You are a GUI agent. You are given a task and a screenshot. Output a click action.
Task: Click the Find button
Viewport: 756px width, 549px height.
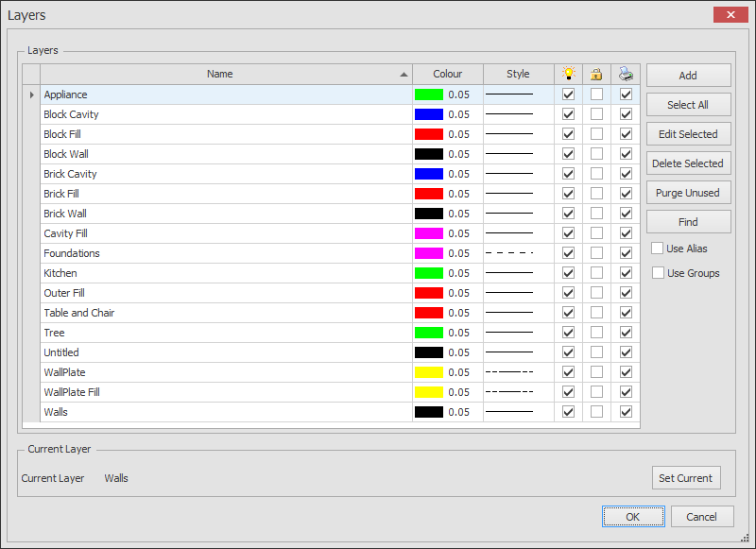(x=688, y=221)
